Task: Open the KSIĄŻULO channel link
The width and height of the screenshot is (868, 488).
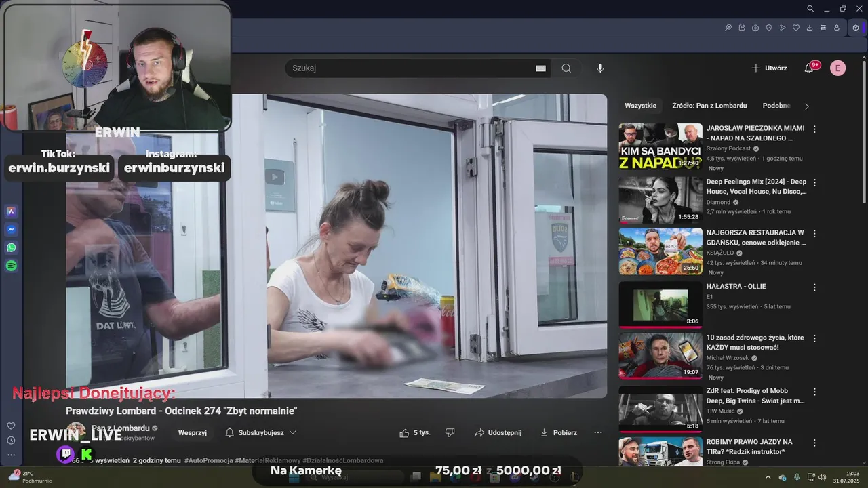Action: (721, 253)
